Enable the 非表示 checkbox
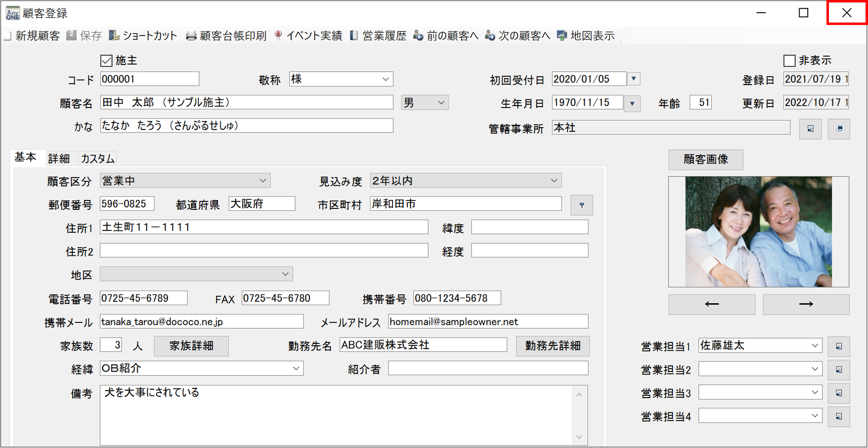Screen dimensions: 868x448 [x=789, y=61]
